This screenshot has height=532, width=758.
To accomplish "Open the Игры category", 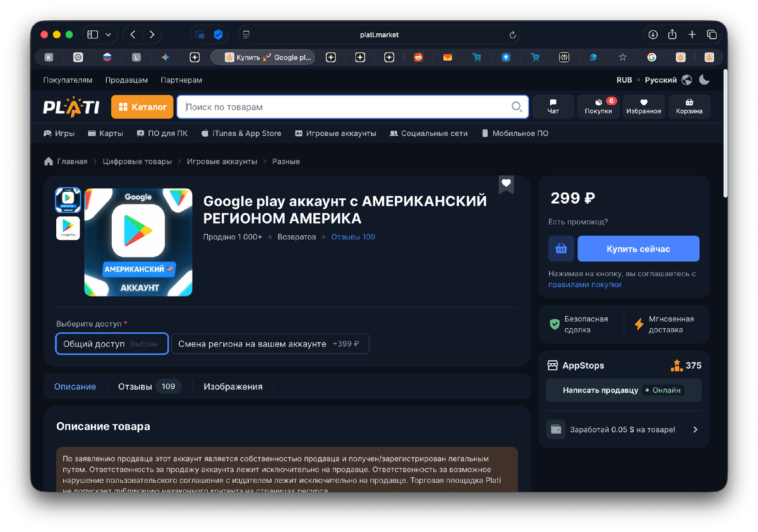I will tap(59, 133).
